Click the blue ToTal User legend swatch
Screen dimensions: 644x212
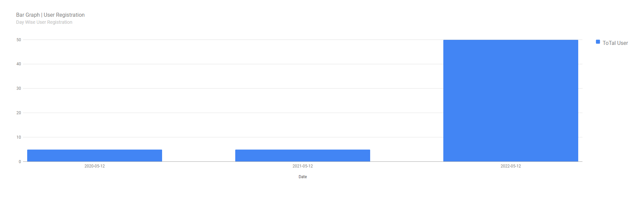598,42
